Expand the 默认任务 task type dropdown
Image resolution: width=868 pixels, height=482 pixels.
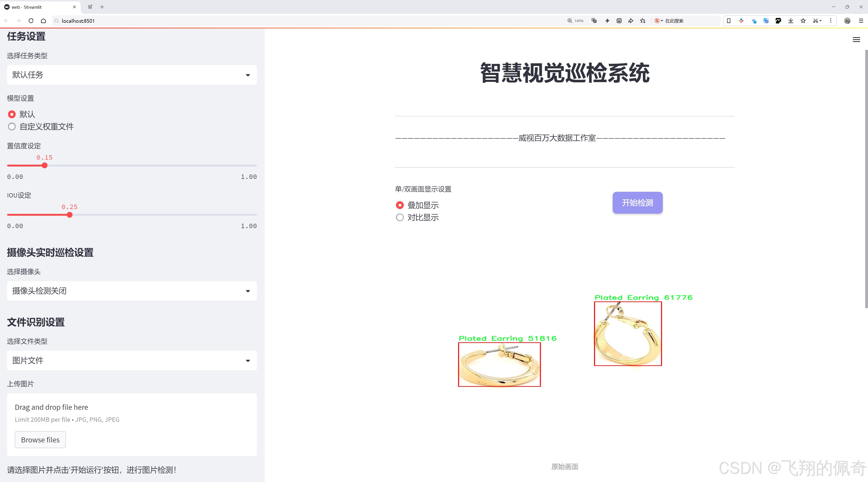point(132,75)
